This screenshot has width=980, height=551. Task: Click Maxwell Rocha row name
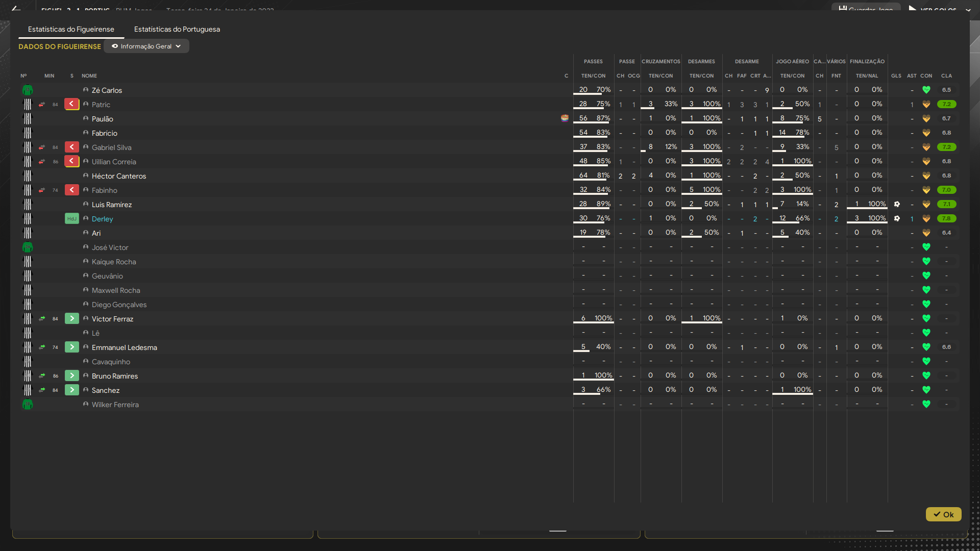point(116,290)
